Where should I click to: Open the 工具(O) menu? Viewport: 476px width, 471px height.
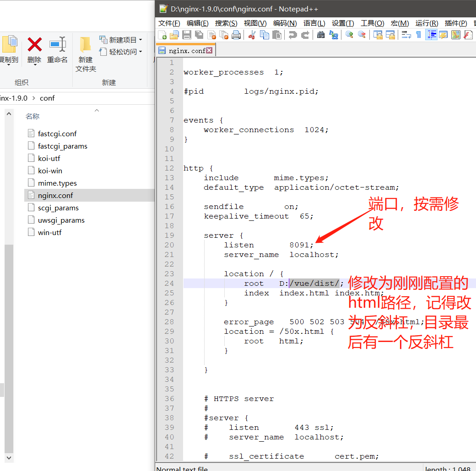click(x=373, y=23)
